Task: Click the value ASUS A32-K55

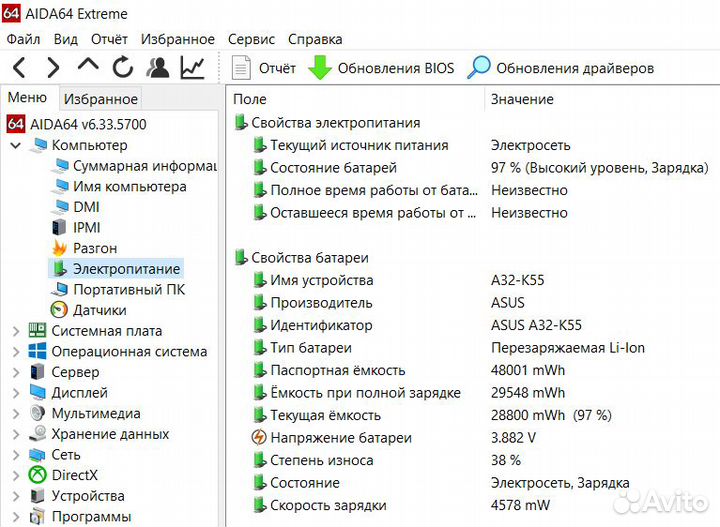Action: [x=536, y=325]
